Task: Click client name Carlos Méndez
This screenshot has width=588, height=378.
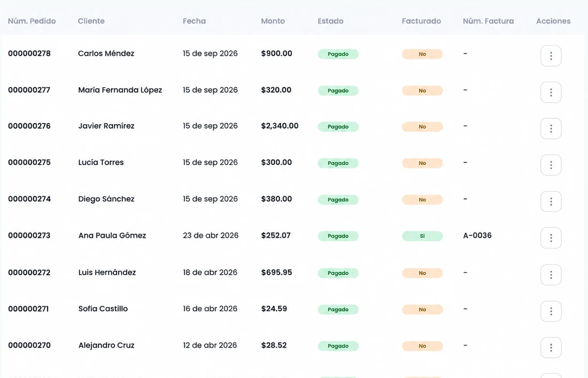Action: pyautogui.click(x=106, y=53)
